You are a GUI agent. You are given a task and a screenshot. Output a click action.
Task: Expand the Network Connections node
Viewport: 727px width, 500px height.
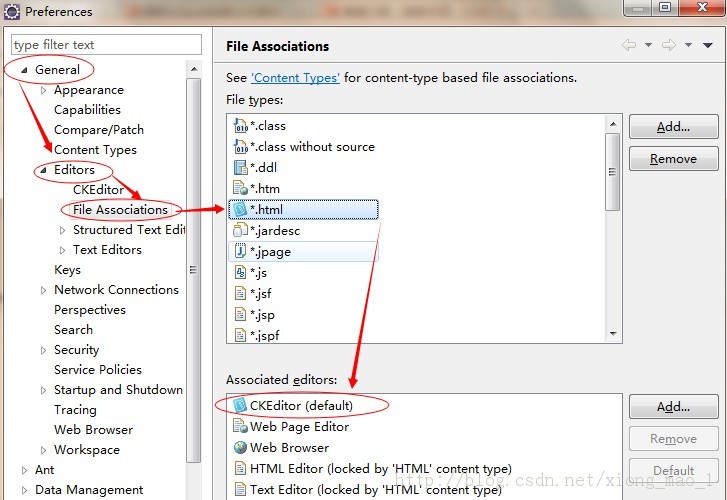[x=43, y=290]
